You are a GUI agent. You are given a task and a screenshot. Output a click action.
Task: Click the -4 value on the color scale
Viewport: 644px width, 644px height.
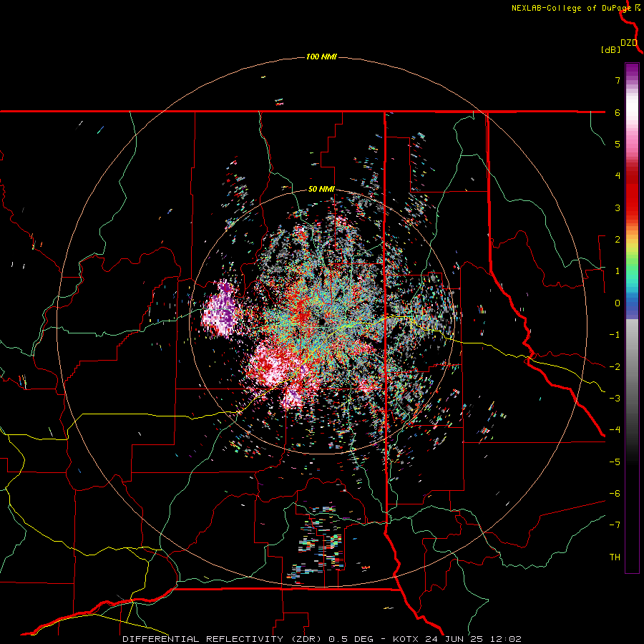(x=615, y=430)
